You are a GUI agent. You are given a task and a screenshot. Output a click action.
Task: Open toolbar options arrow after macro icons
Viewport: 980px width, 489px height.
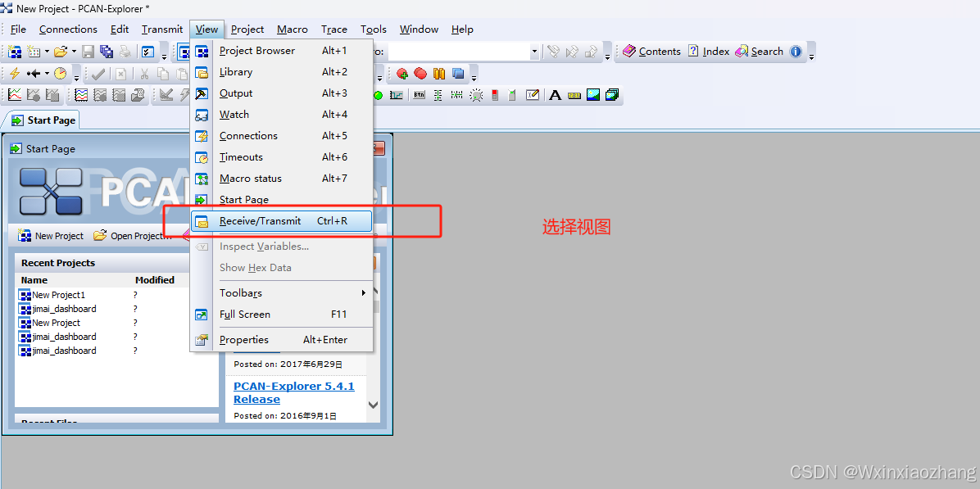[x=607, y=54]
